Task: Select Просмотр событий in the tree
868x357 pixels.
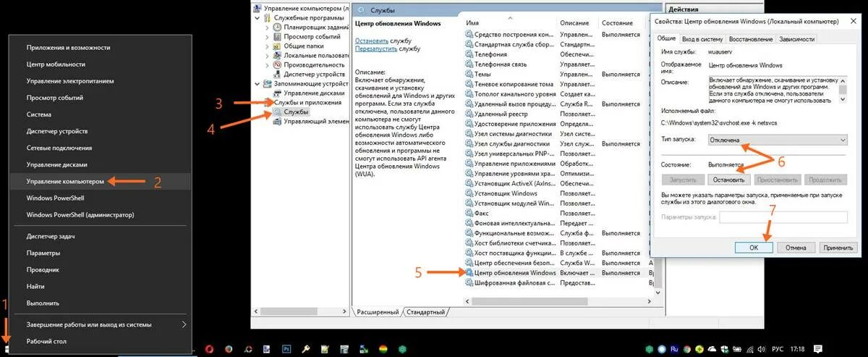Action: point(307,36)
